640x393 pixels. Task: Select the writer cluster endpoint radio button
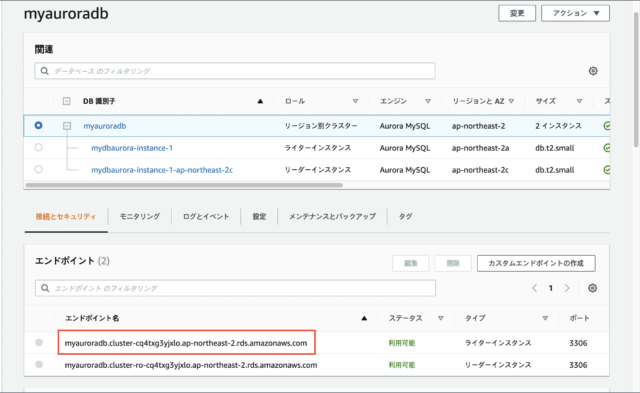[39, 342]
